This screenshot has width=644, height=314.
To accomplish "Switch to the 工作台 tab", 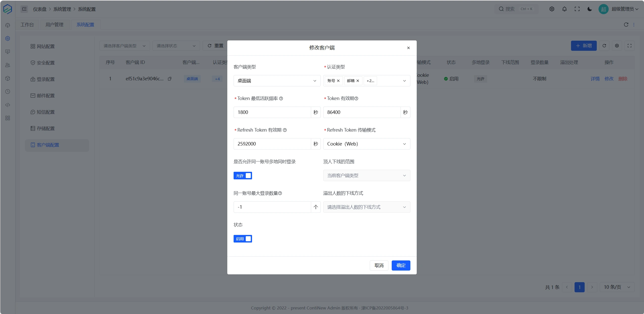I will (27, 25).
